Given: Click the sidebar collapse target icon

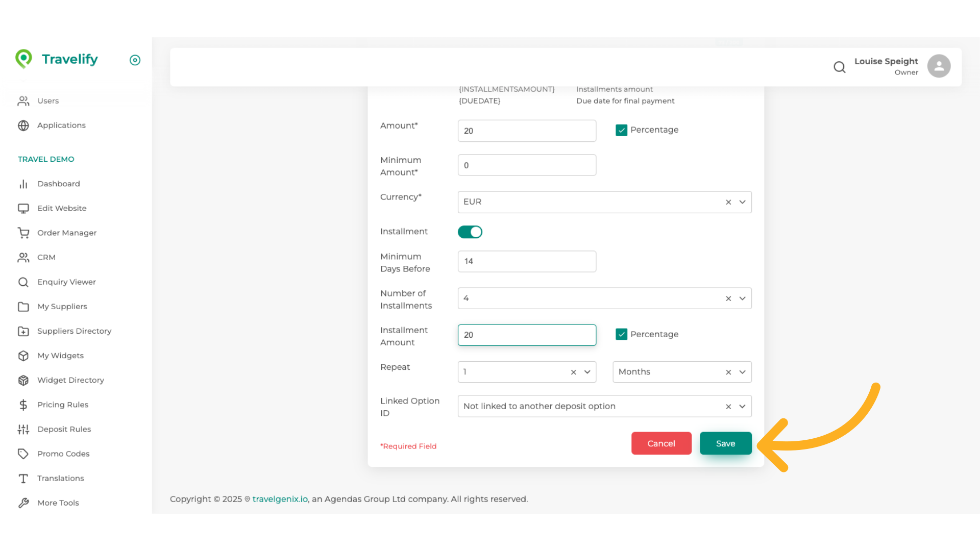Looking at the screenshot, I should 135,60.
